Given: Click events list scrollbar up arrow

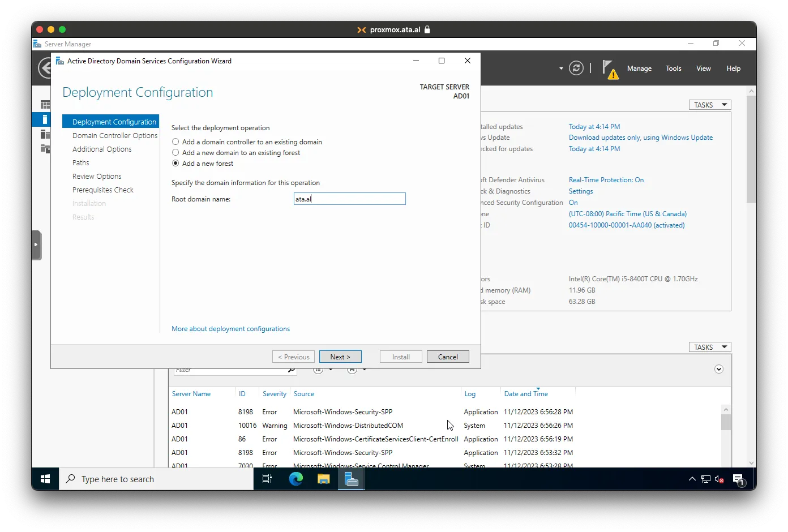Looking at the screenshot, I should [x=726, y=409].
